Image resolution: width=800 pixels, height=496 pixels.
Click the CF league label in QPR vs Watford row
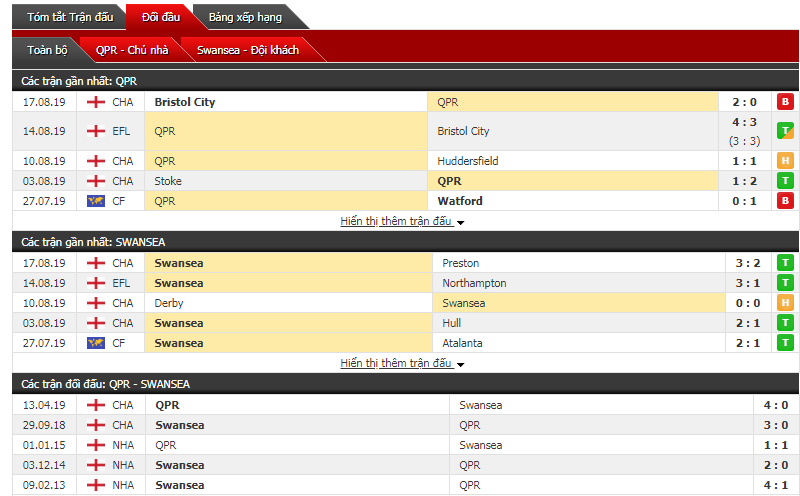[x=118, y=201]
